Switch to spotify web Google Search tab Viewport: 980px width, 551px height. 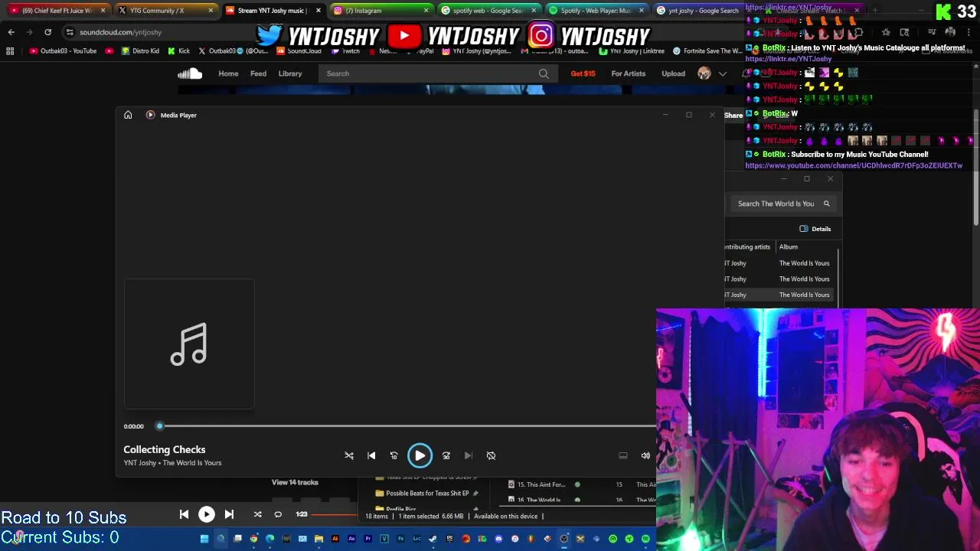pos(488,11)
